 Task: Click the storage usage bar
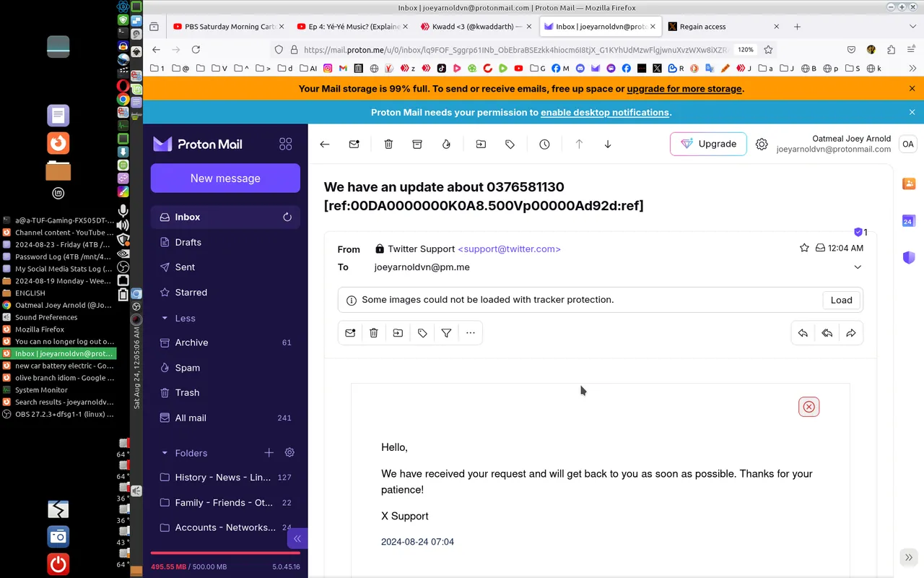[225, 553]
